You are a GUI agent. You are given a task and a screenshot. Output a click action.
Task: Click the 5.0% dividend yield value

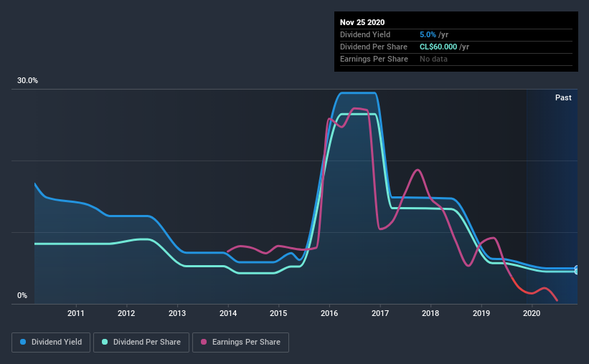click(x=428, y=34)
